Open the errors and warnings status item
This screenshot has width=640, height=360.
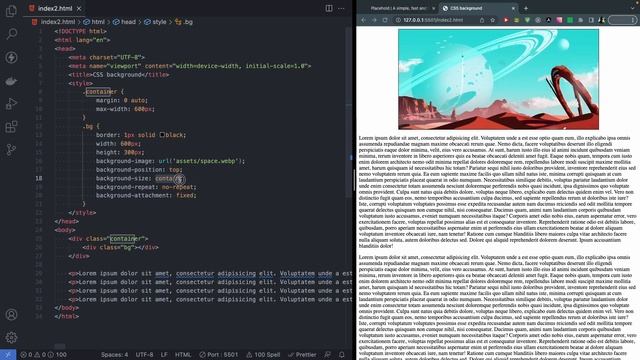[43, 355]
